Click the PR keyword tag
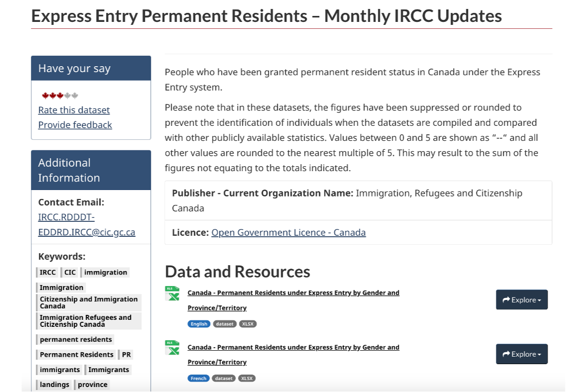Viewport: 587px width, 392px height. click(126, 355)
